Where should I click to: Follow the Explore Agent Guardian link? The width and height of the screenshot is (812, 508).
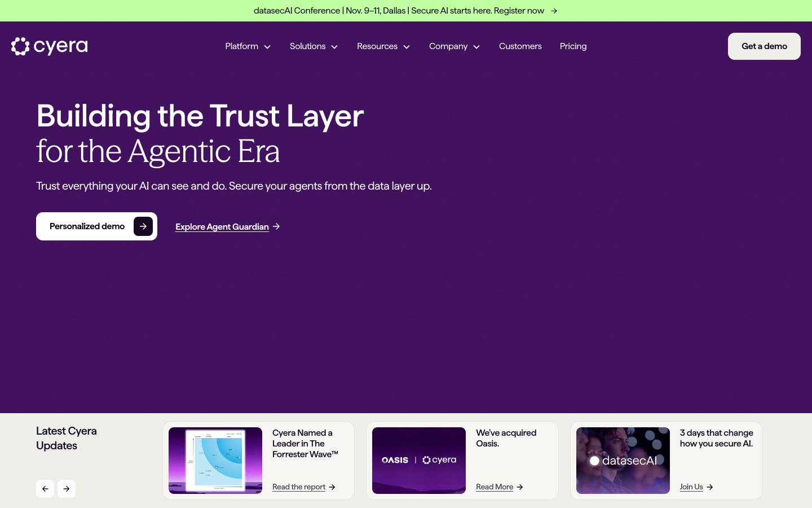(222, 227)
